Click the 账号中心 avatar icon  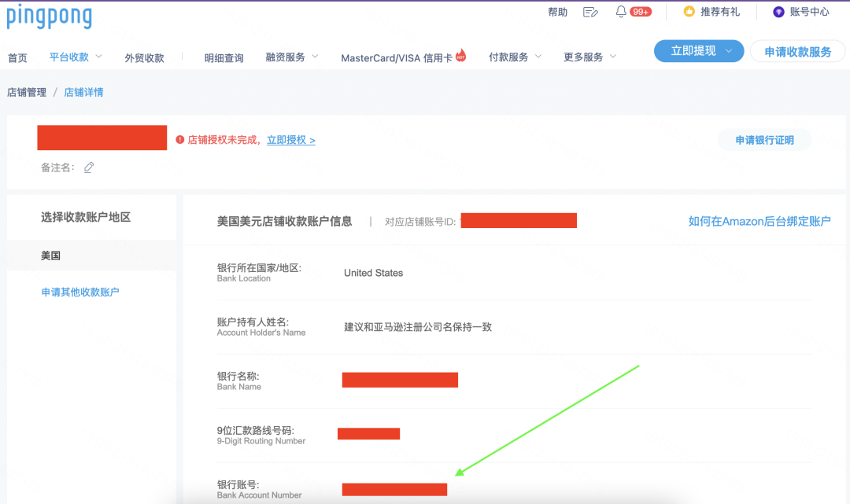pyautogui.click(x=778, y=12)
